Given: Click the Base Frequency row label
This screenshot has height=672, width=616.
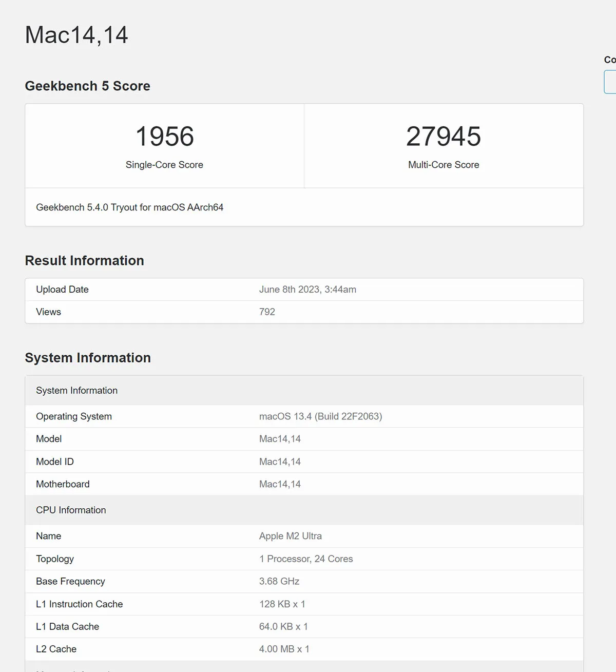Looking at the screenshot, I should pyautogui.click(x=70, y=582).
